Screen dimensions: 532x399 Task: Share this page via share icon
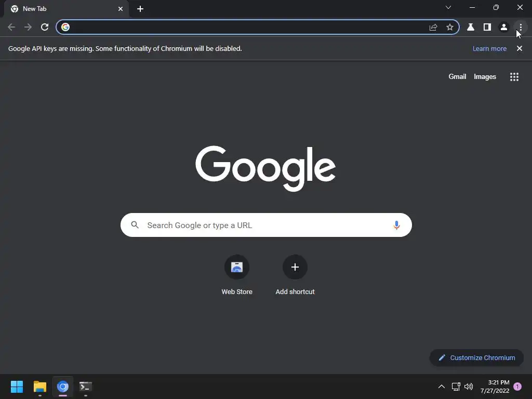[x=433, y=27]
